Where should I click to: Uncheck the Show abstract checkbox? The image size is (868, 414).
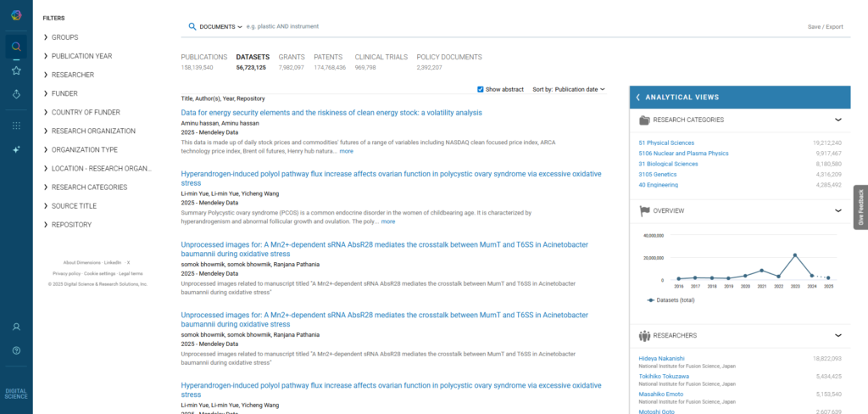click(x=481, y=89)
